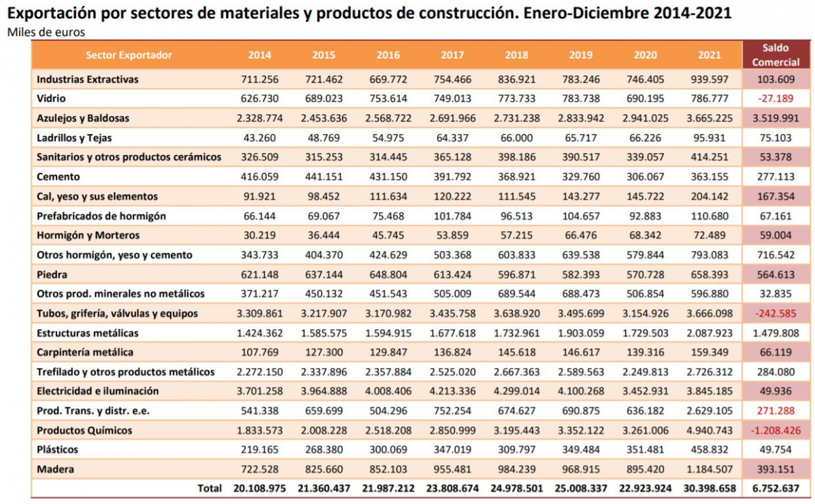This screenshot has width=815, height=504.
Task: Click the 'Total' row label
Action: [x=210, y=488]
